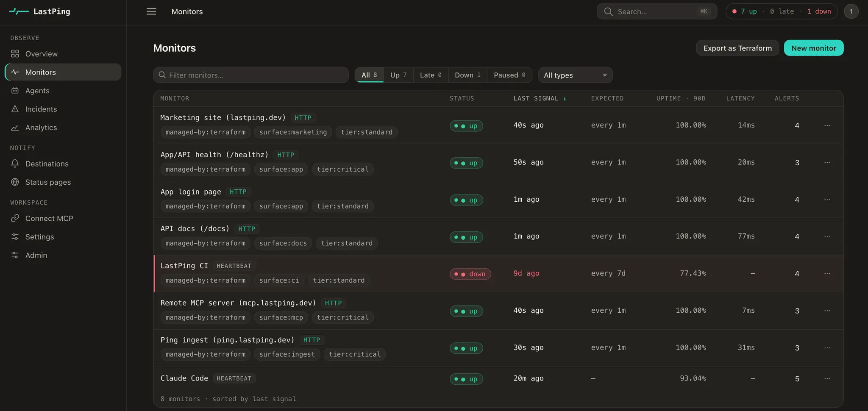The image size is (868, 411).
Task: Open row menu for LastPing CI monitor
Action: point(827,274)
